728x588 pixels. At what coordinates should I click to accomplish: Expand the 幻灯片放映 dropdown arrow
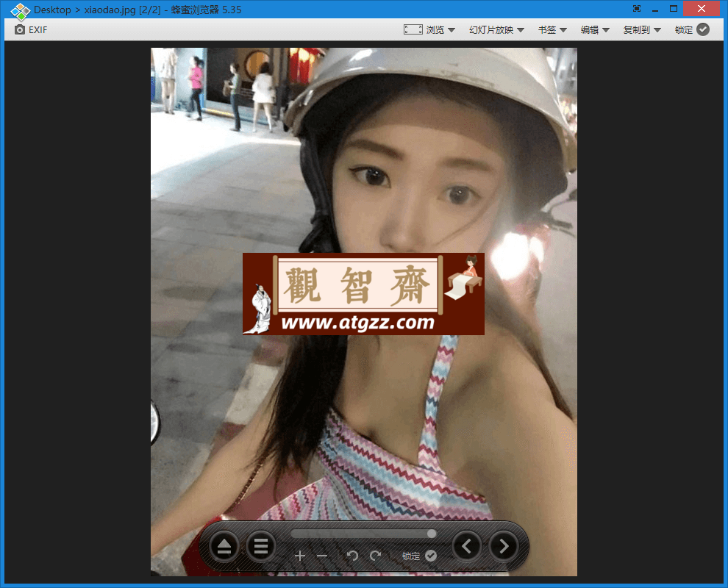pyautogui.click(x=521, y=30)
